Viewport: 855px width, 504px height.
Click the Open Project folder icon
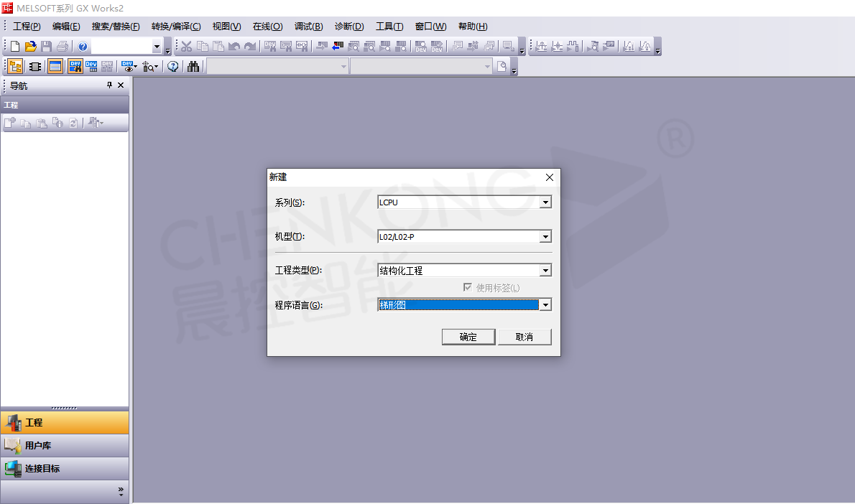click(30, 47)
